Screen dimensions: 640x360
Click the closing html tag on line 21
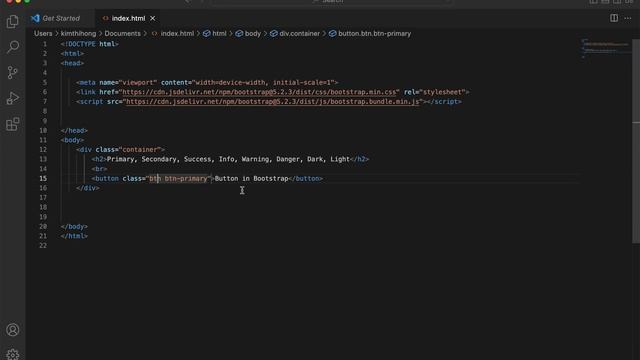(x=74, y=236)
